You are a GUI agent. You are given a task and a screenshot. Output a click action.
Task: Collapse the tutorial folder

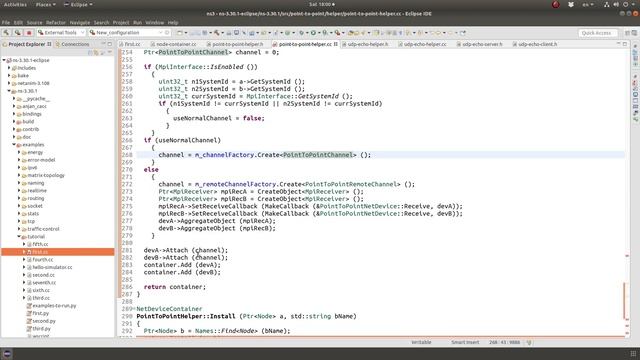click(19, 237)
